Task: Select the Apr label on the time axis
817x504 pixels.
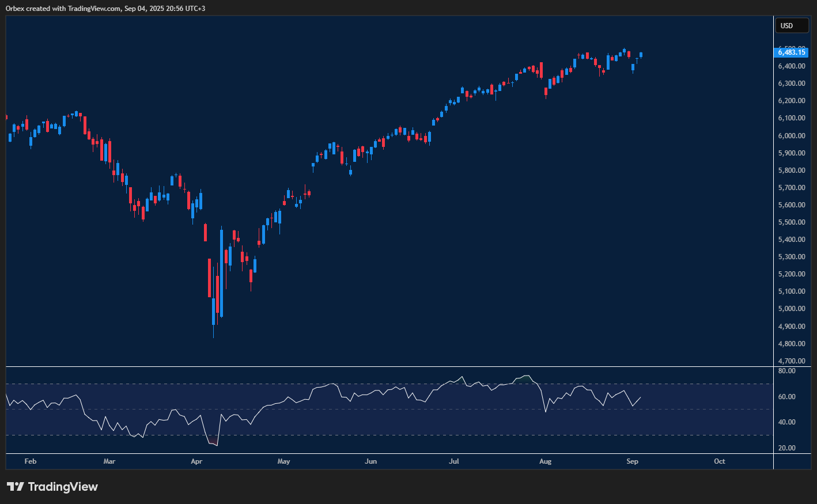Action: pyautogui.click(x=196, y=461)
